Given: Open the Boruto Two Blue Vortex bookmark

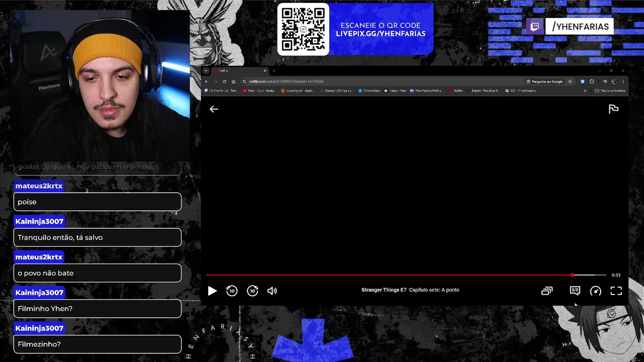Looking at the screenshot, I should [x=484, y=91].
